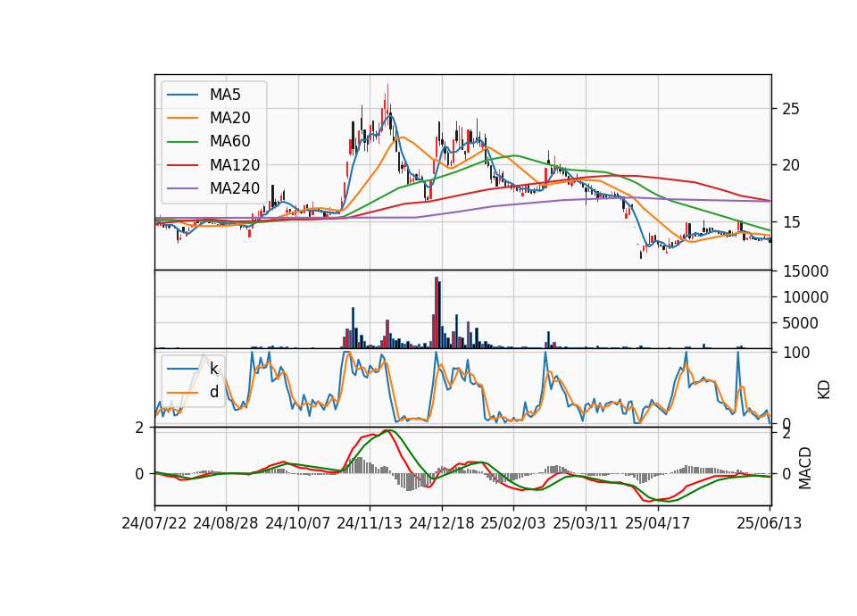857x616 pixels.
Task: Click the KD axis value 100
Action: click(x=796, y=353)
